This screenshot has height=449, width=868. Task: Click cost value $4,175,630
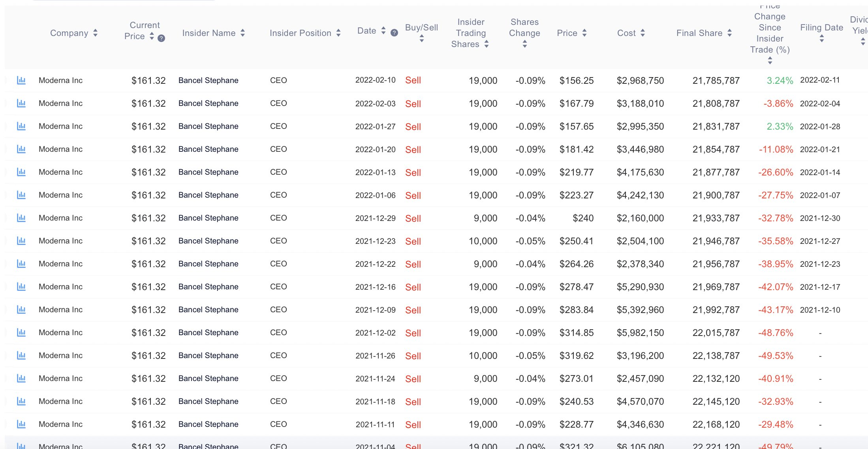pyautogui.click(x=640, y=172)
